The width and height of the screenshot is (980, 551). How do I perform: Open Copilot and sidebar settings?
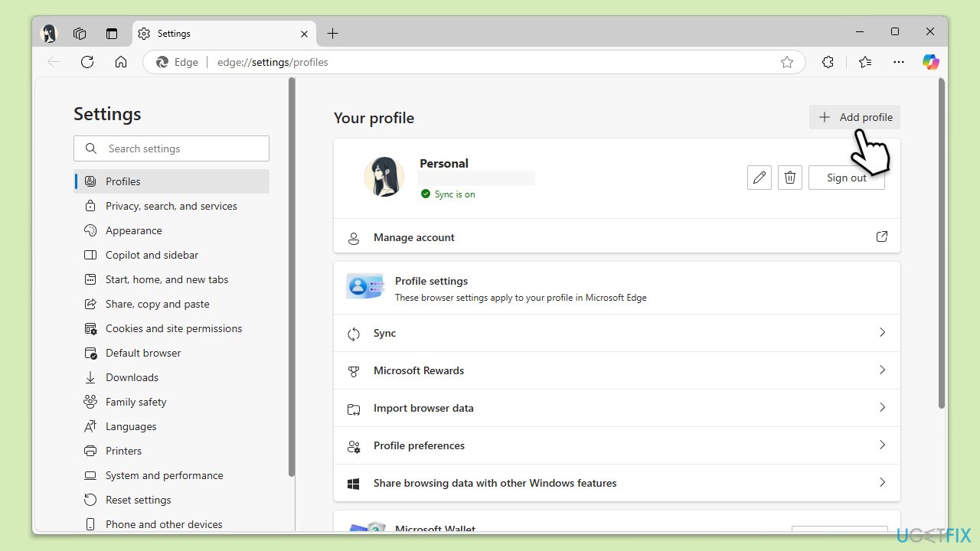tap(171, 255)
